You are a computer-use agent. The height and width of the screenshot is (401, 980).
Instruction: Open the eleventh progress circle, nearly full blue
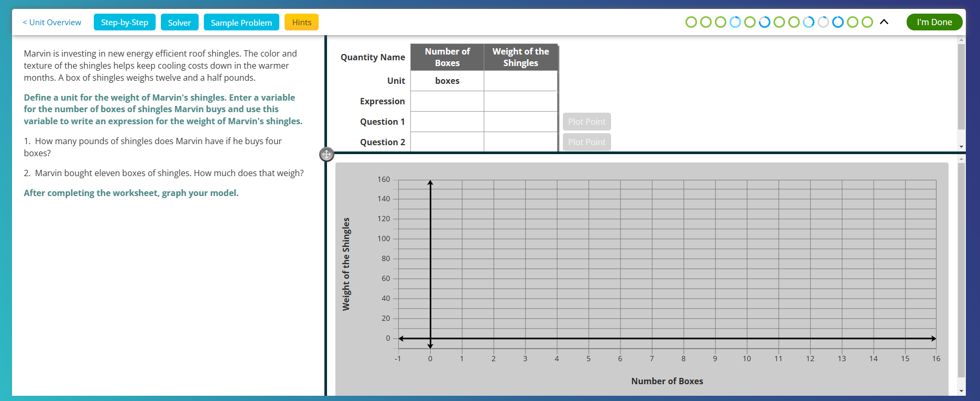point(838,22)
